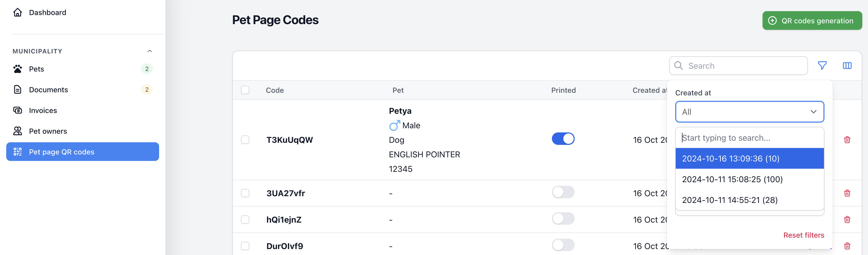Click trash icon for the hQi1ejnZ row

[847, 219]
